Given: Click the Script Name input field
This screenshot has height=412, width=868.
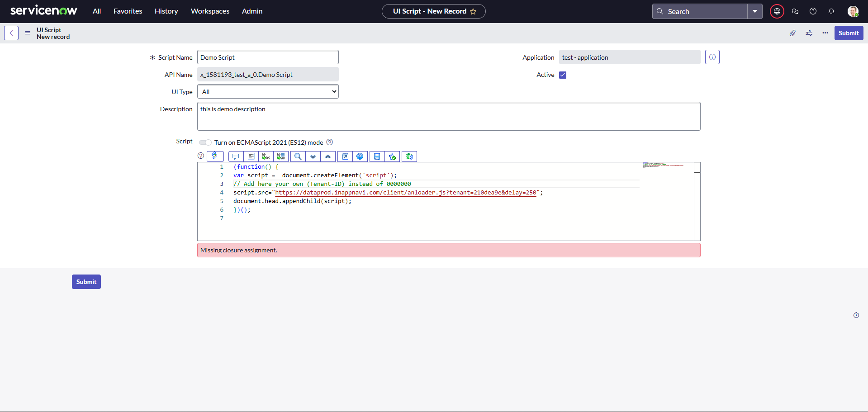Looking at the screenshot, I should click(268, 57).
